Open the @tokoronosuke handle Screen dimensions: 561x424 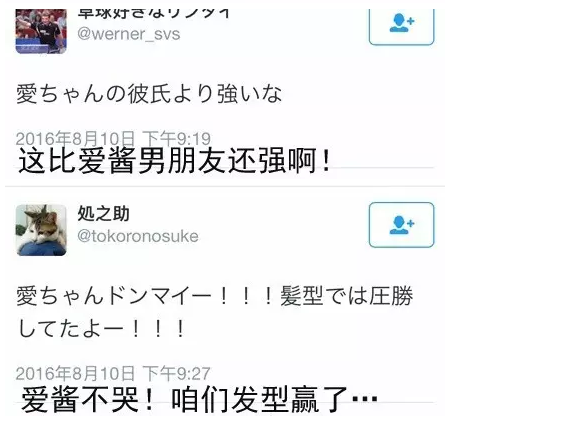(x=138, y=237)
